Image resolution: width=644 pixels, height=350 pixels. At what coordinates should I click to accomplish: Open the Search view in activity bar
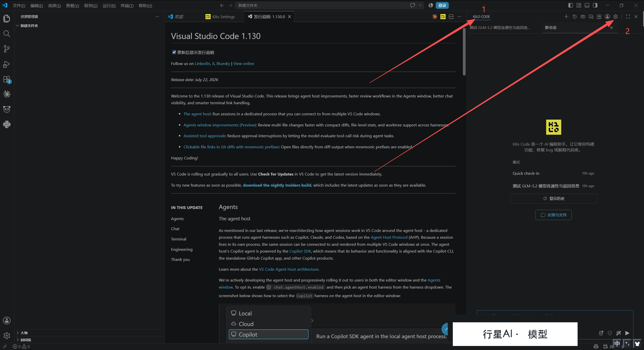7,34
